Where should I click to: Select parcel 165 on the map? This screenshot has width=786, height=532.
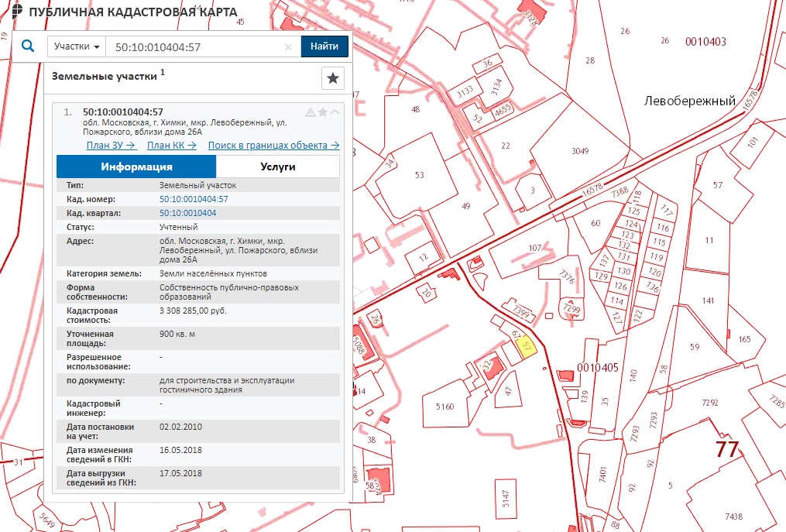(x=744, y=339)
